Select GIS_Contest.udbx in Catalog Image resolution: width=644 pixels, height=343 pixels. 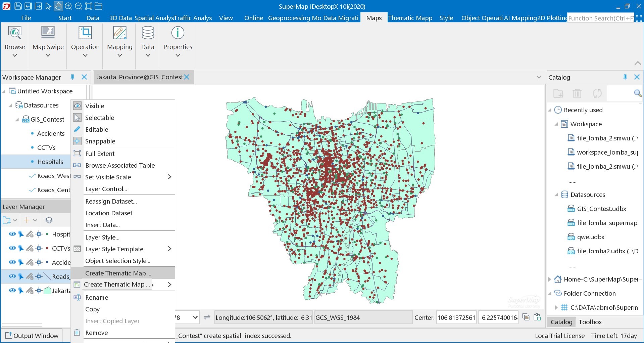pyautogui.click(x=601, y=209)
